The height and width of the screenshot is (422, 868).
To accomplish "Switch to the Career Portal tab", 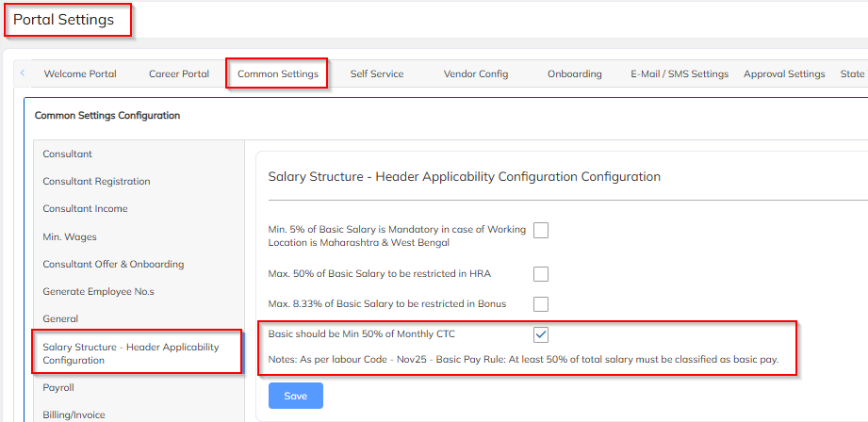I will (x=179, y=74).
